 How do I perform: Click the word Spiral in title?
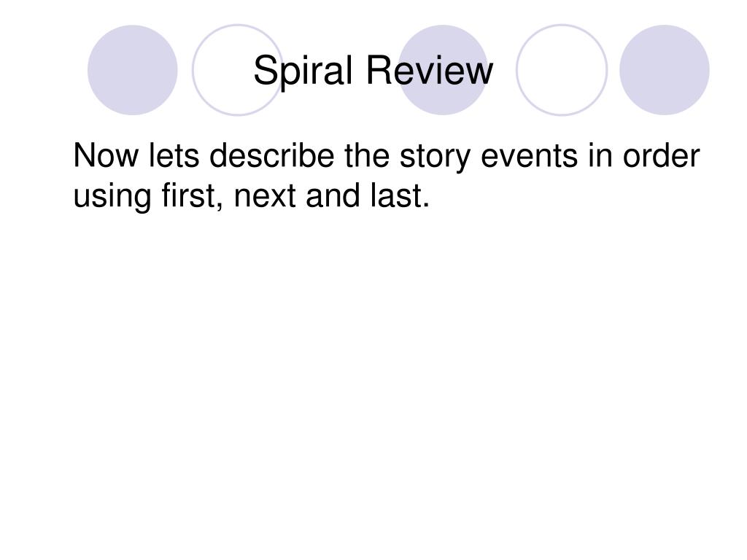tap(303, 71)
